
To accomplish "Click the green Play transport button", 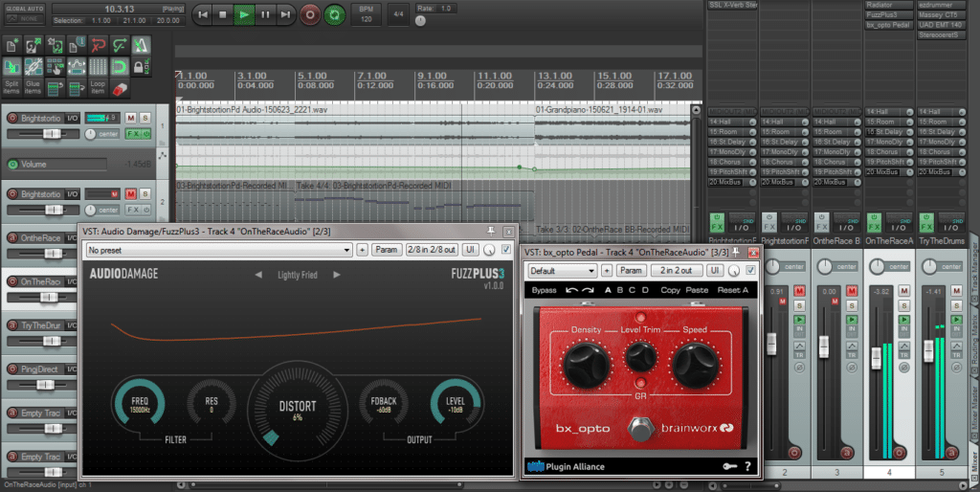I will (x=244, y=15).
